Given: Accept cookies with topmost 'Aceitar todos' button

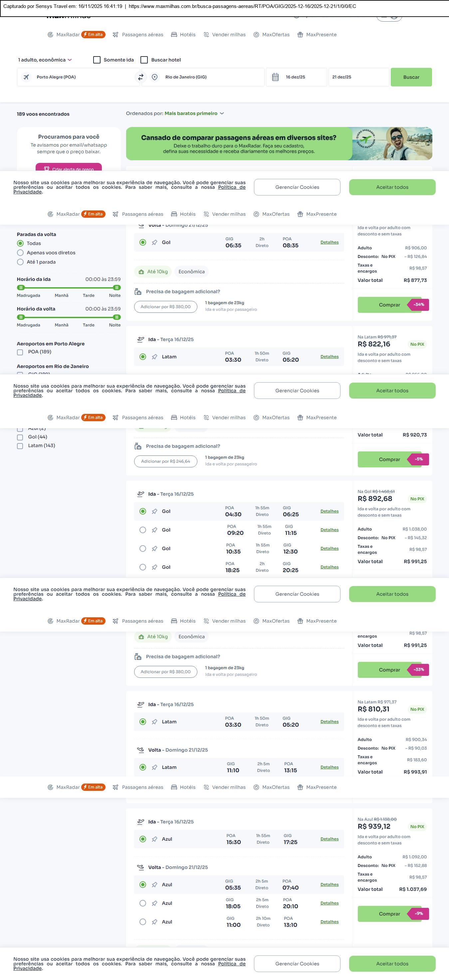Looking at the screenshot, I should (x=392, y=187).
